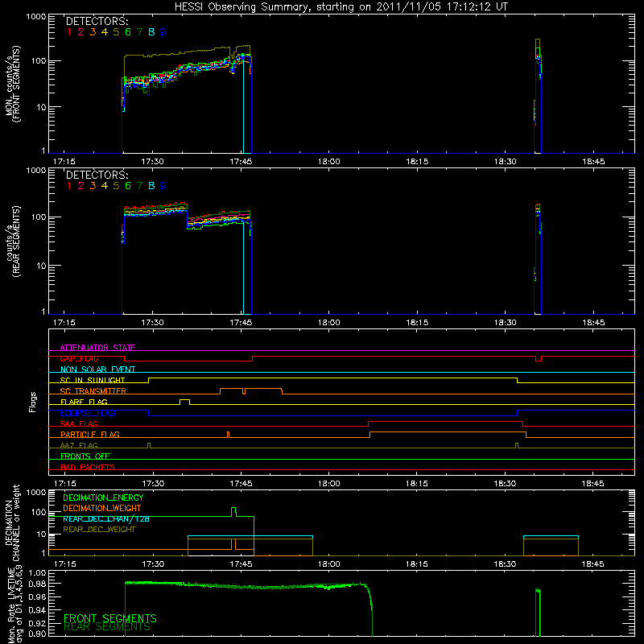
Task: Click the FLARE_FLAG label
Action: [x=84, y=402]
